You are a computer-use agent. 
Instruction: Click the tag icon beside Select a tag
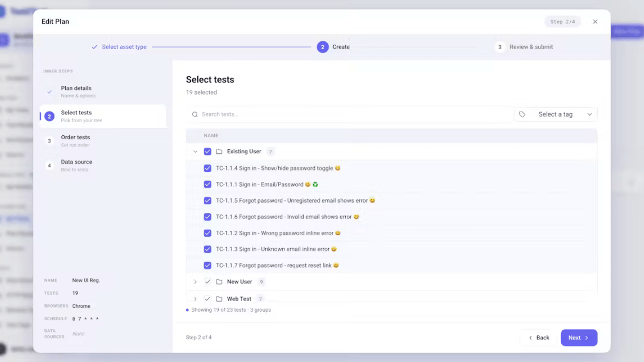coord(522,114)
